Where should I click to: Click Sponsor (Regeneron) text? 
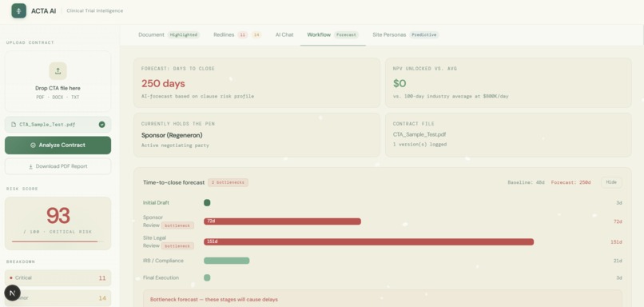point(172,135)
